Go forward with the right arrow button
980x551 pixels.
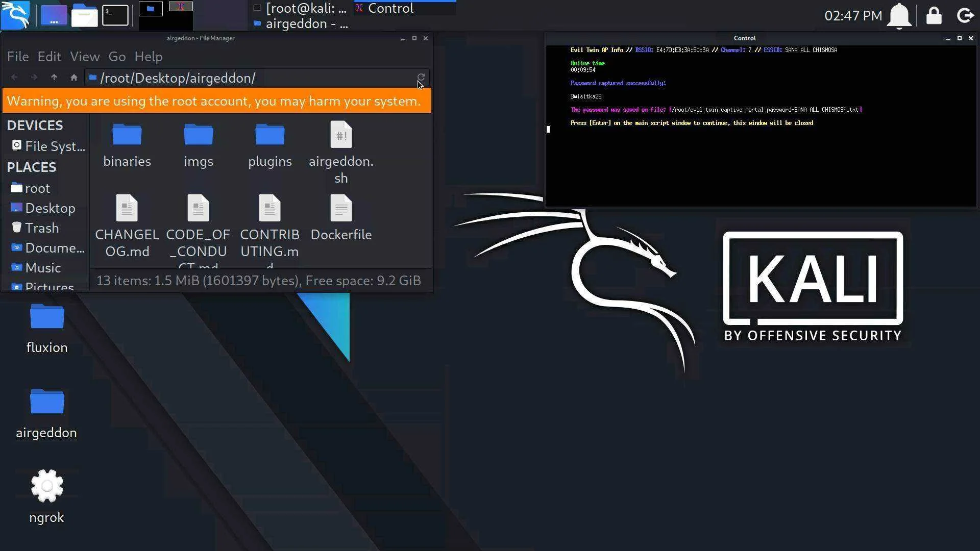pyautogui.click(x=34, y=78)
